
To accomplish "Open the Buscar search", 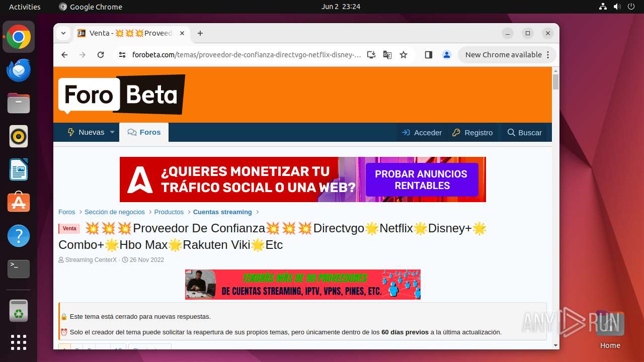I will click(524, 133).
